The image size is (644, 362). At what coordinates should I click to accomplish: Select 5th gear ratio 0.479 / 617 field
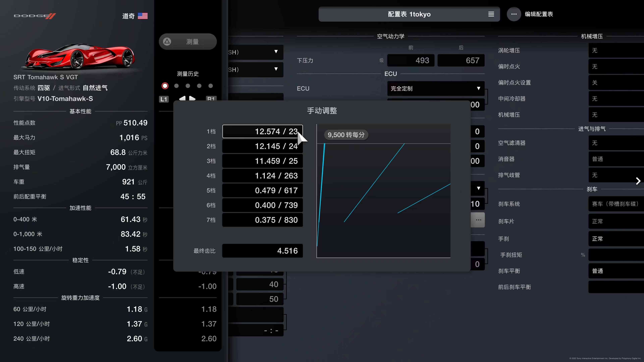pos(262,190)
